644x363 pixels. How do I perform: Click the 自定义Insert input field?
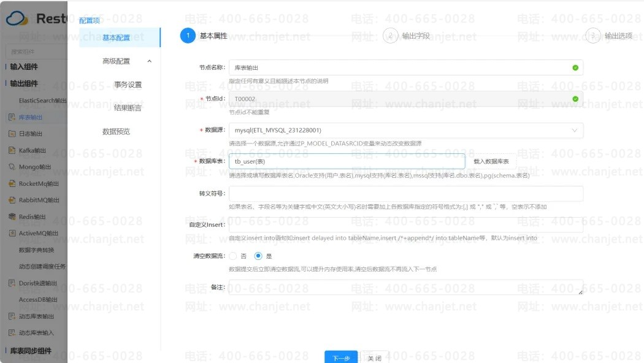[406, 224]
